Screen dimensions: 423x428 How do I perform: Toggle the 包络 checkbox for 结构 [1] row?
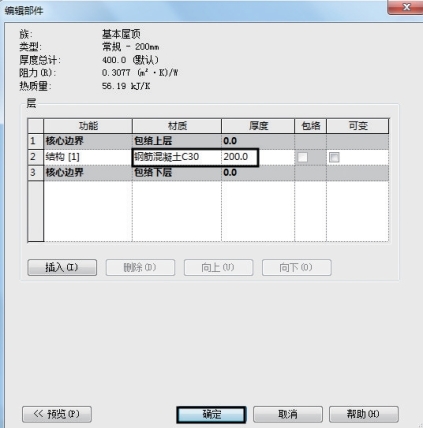pyautogui.click(x=303, y=157)
